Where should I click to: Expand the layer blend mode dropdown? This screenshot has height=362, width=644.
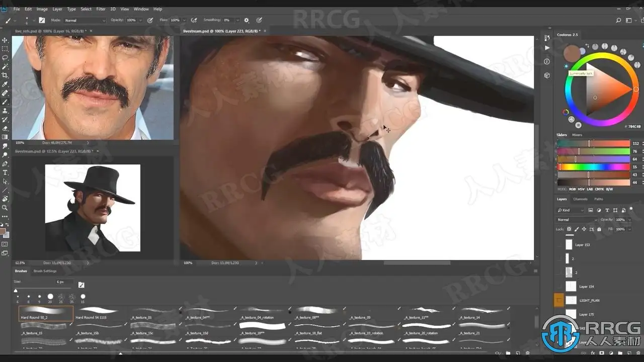click(x=577, y=220)
